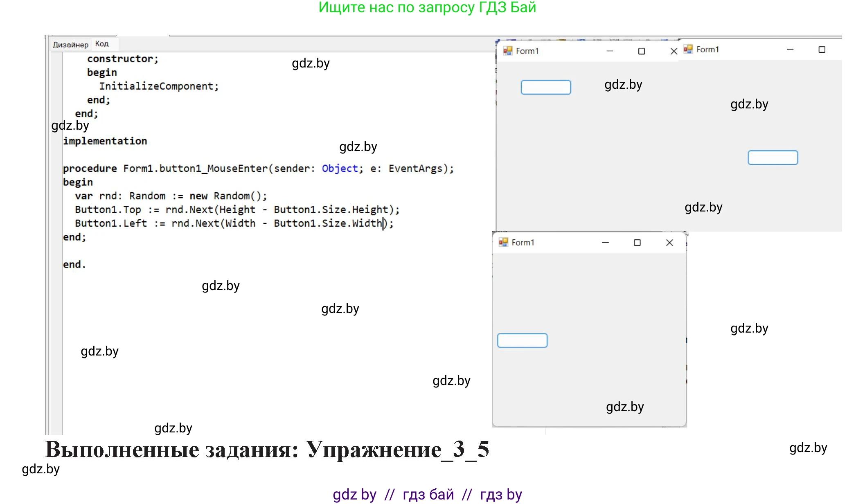Click the InitializeComponent line in the code
The height and width of the screenshot is (504, 856).
(159, 86)
